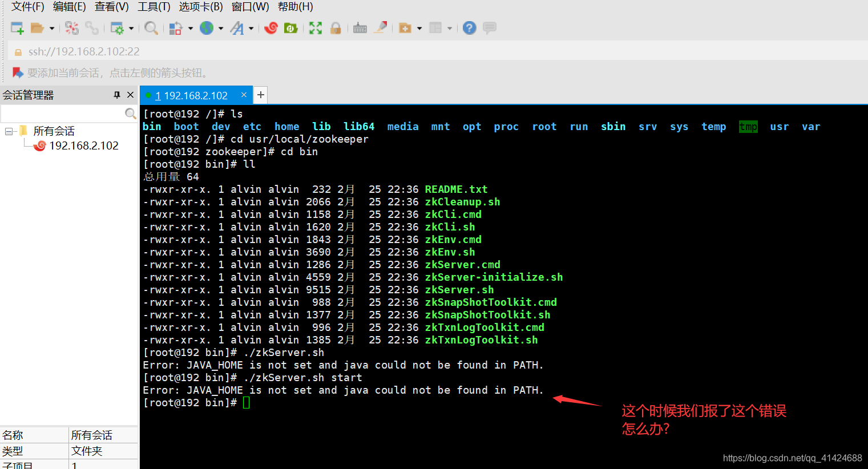
Task: Open dropdown arrow beside color scheme icon
Action: (191, 28)
